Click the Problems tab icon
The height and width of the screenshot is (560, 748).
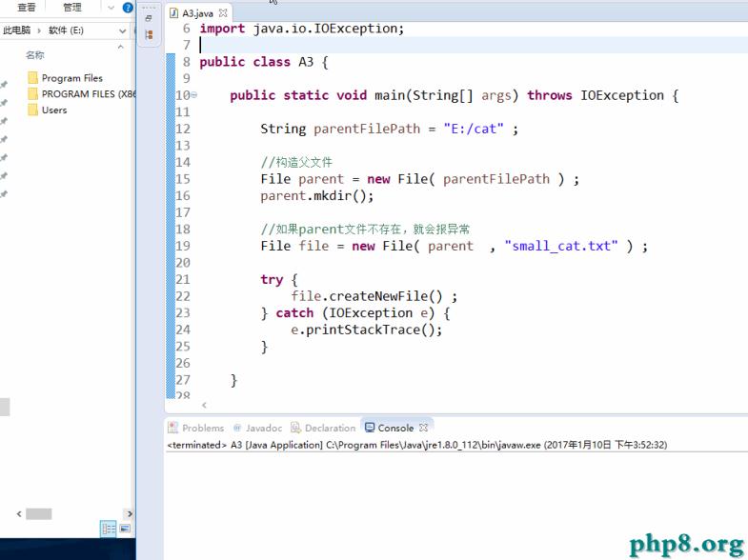coord(172,428)
